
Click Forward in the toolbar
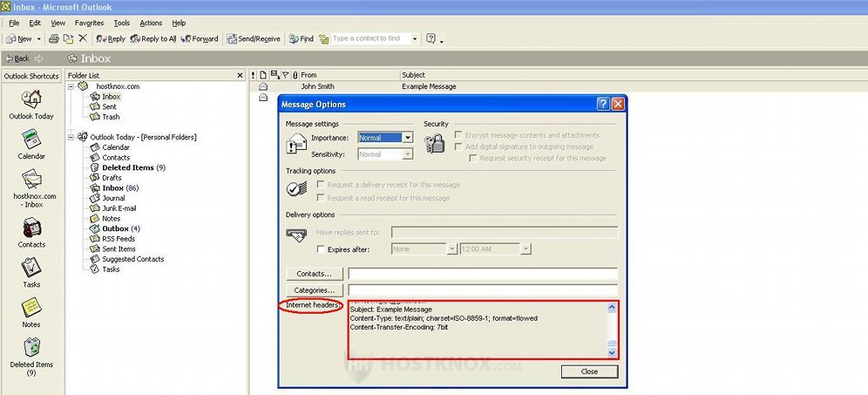(x=200, y=38)
